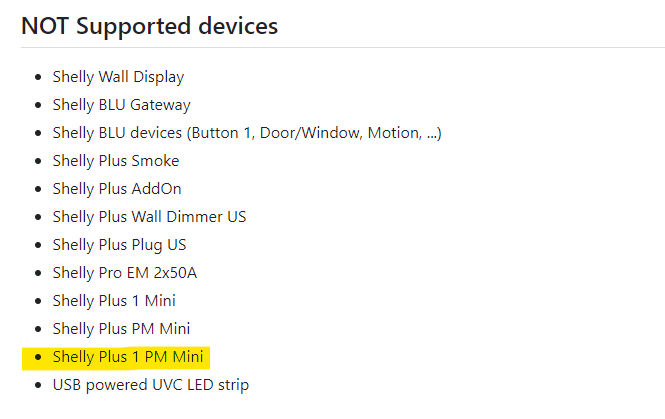Select the Shelly Plus 1 Mini item
The width and height of the screenshot is (665, 419).
114,301
